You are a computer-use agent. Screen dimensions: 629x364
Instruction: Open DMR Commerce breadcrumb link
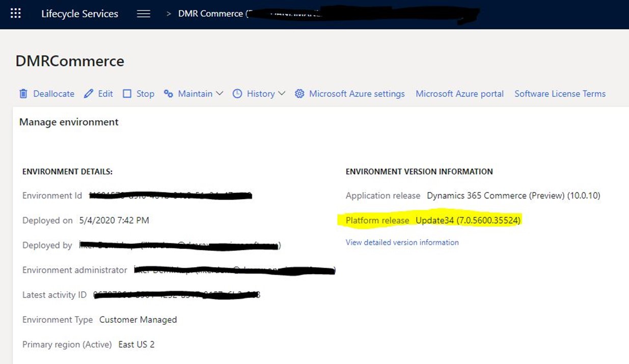click(210, 14)
